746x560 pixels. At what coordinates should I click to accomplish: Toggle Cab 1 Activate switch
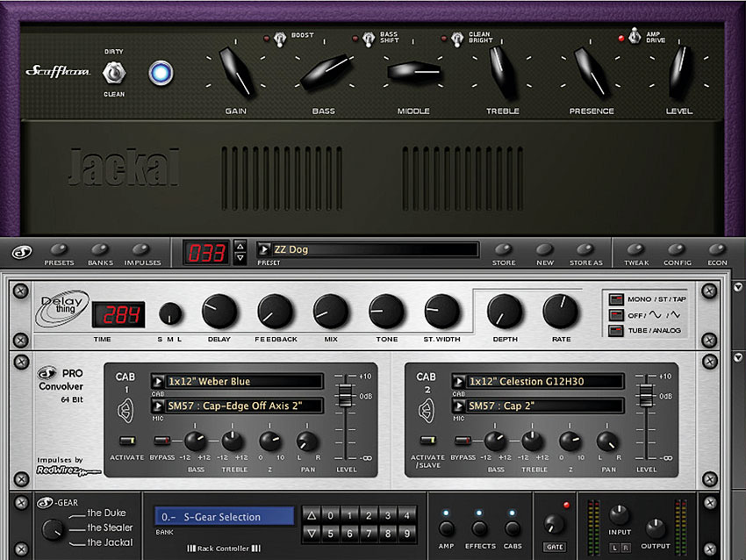tap(127, 441)
